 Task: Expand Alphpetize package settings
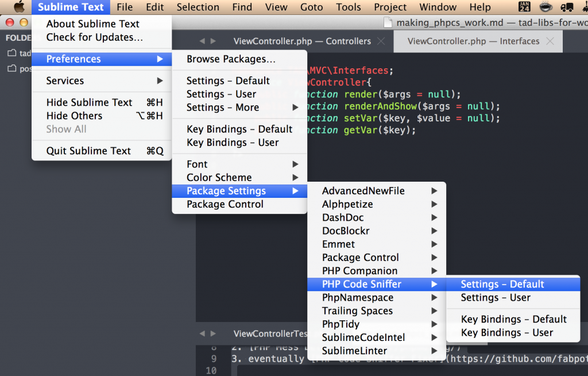pos(377,204)
